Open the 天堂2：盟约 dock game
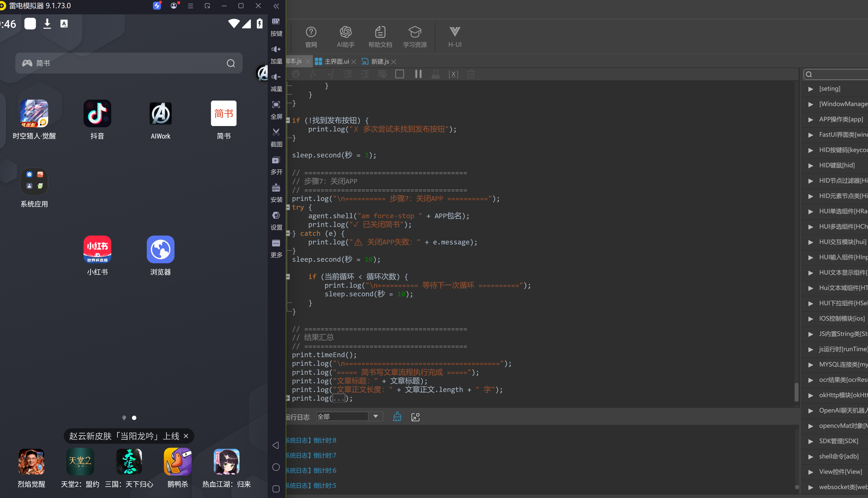 click(80, 468)
